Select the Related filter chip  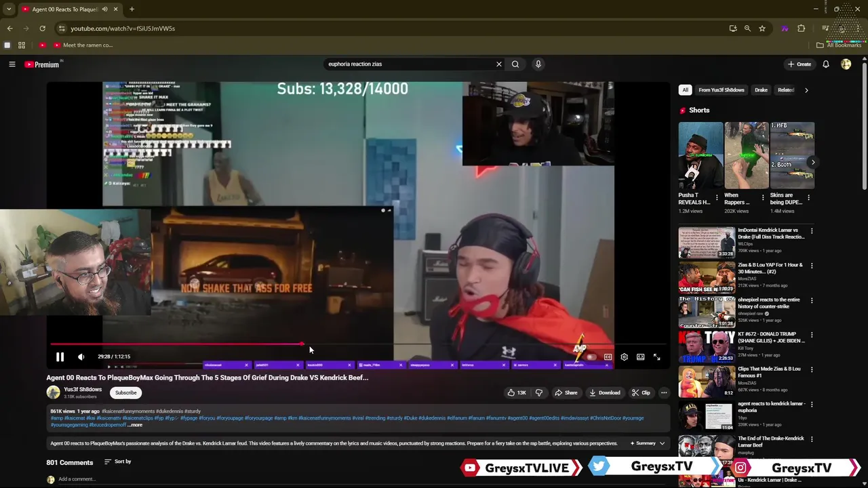pos(786,90)
